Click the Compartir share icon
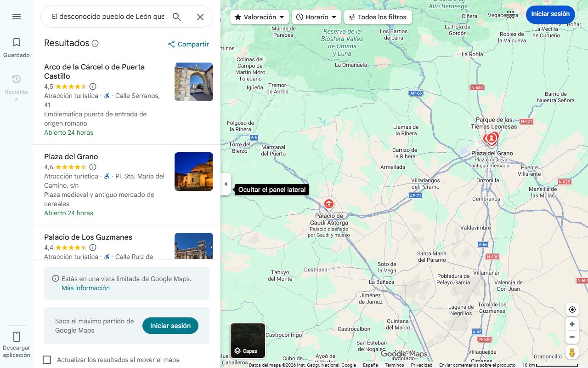This screenshot has height=368, width=588. (x=171, y=44)
